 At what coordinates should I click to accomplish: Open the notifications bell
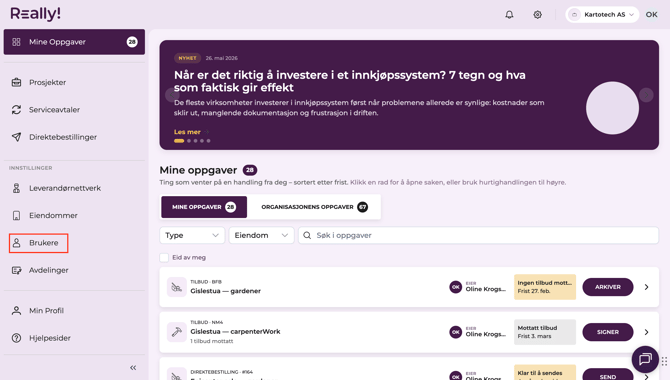[509, 15]
